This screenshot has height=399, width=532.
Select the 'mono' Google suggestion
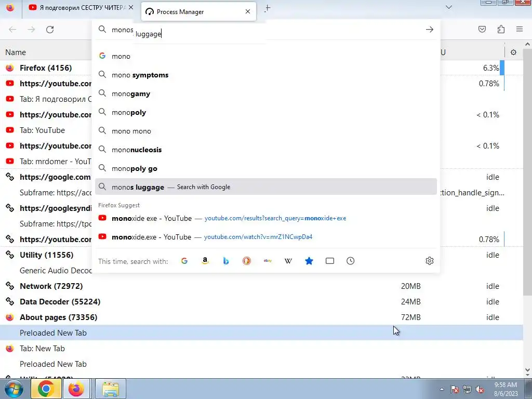(x=266, y=56)
